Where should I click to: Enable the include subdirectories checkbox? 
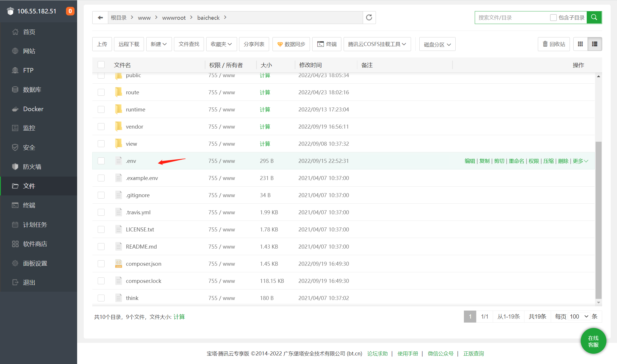[553, 17]
